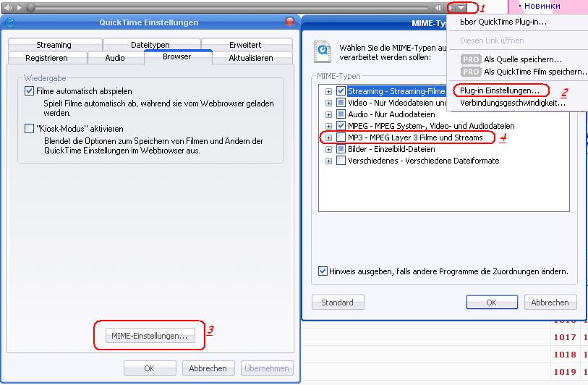Click OK in the MIME-Typen dialog
Viewport: 588px width, 385px height.
[492, 302]
